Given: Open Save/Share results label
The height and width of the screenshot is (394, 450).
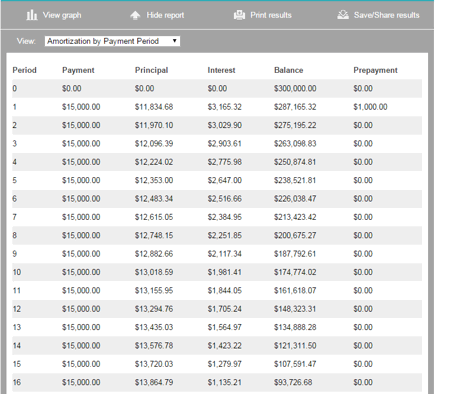Looking at the screenshot, I should tap(387, 15).
